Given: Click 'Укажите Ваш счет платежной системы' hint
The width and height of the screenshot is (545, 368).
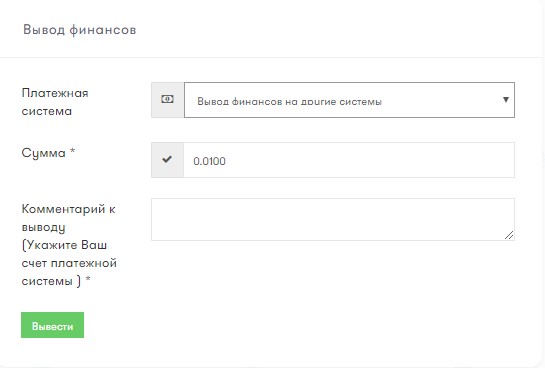Looking at the screenshot, I should click(x=69, y=263).
